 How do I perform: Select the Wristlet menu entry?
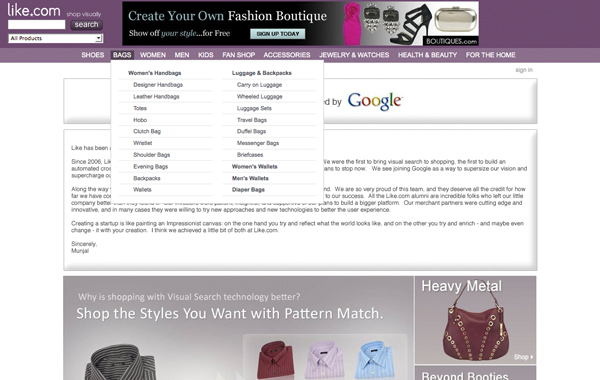click(143, 143)
